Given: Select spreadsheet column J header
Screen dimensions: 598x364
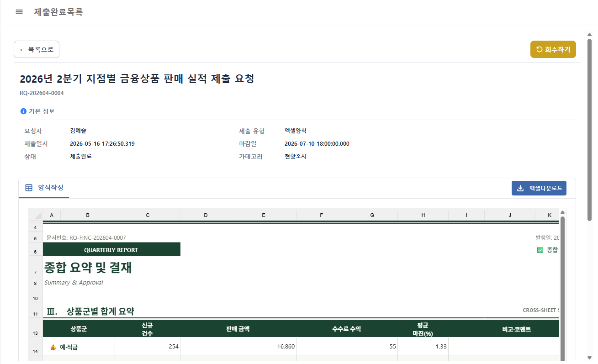Looking at the screenshot, I should [x=510, y=215].
